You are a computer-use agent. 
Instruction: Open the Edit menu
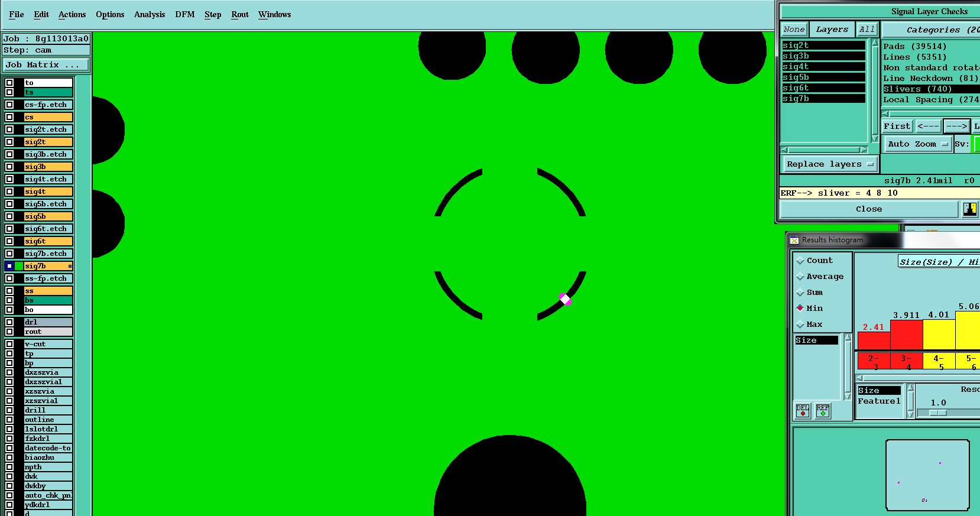coord(41,14)
